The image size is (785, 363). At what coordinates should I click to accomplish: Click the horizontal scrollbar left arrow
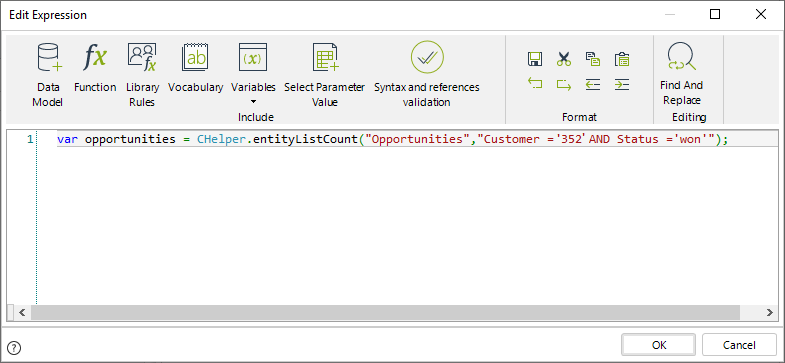[x=21, y=312]
